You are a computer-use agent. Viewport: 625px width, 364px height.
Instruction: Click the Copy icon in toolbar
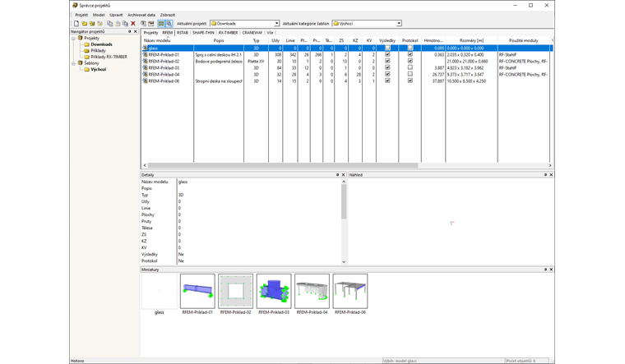click(x=110, y=24)
